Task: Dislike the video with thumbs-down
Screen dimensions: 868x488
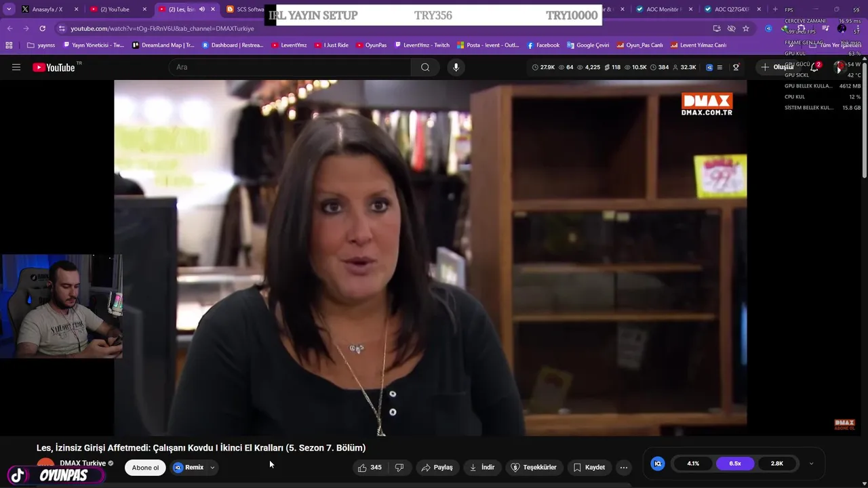Action: click(x=399, y=468)
